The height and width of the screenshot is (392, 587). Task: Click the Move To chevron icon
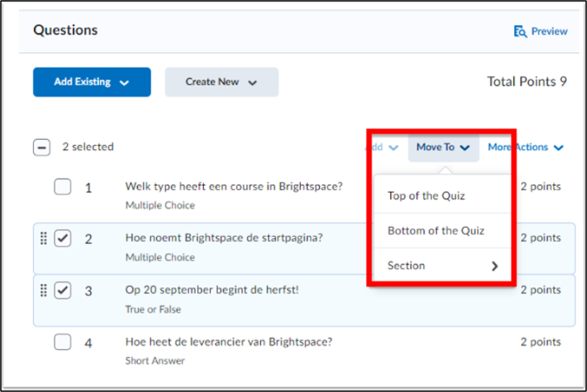(x=465, y=148)
